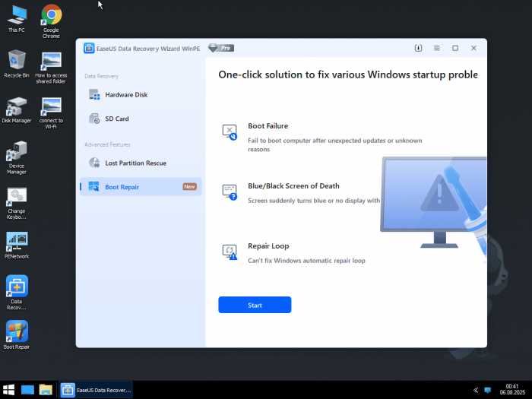Click the Start button
This screenshot has width=532, height=399.
point(255,305)
